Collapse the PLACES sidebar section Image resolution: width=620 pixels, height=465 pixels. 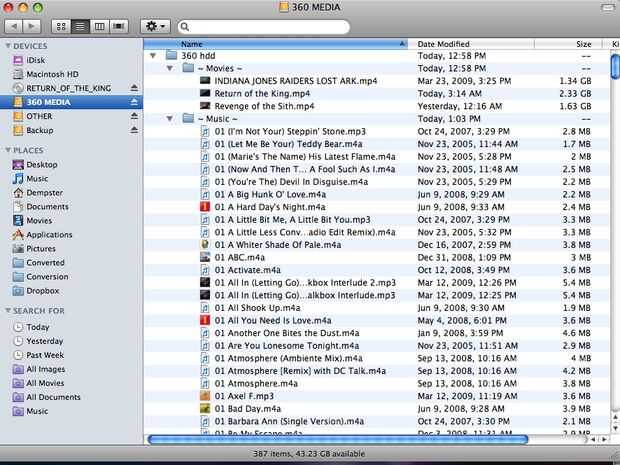click(x=8, y=150)
